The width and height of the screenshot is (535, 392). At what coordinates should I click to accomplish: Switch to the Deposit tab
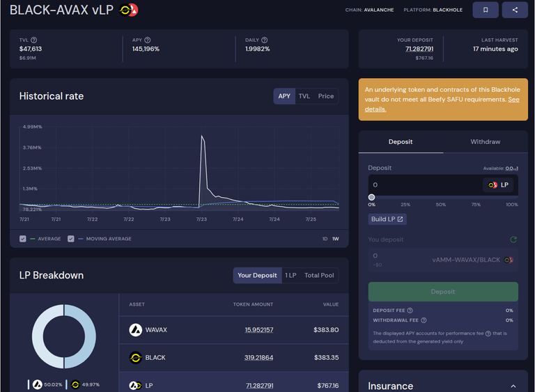pos(401,141)
